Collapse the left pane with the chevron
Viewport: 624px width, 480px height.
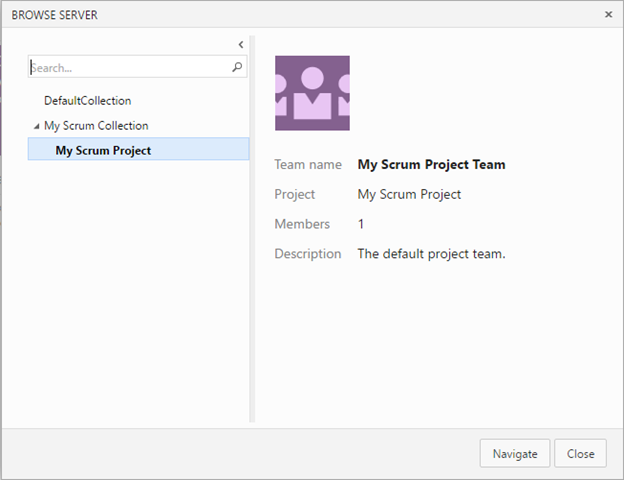tap(240, 45)
